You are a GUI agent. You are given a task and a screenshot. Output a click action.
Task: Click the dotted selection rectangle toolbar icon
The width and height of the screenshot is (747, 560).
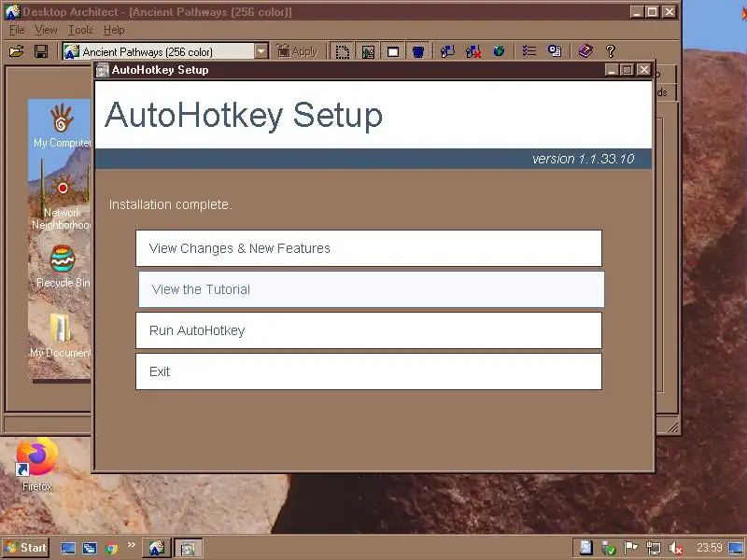click(342, 51)
